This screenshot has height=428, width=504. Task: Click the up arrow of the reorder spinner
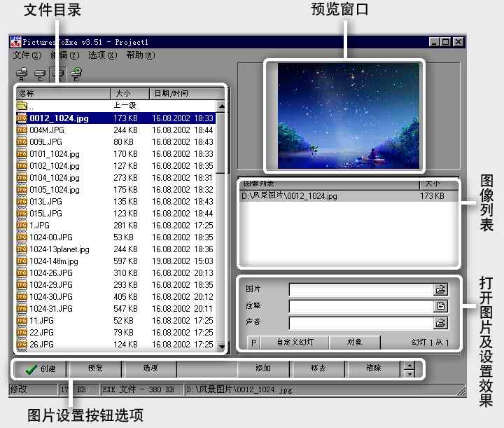pyautogui.click(x=409, y=365)
